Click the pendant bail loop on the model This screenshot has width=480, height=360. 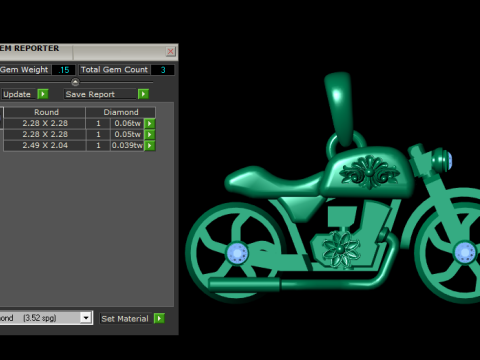pyautogui.click(x=340, y=107)
